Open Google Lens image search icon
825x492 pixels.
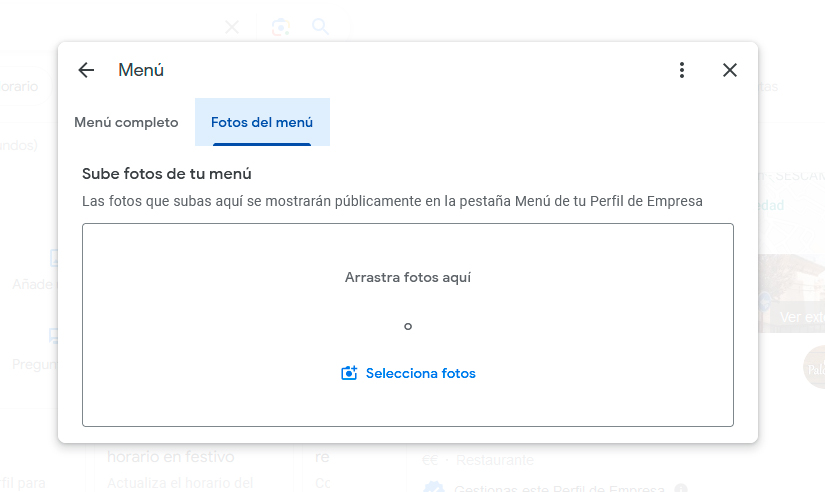pos(281,27)
